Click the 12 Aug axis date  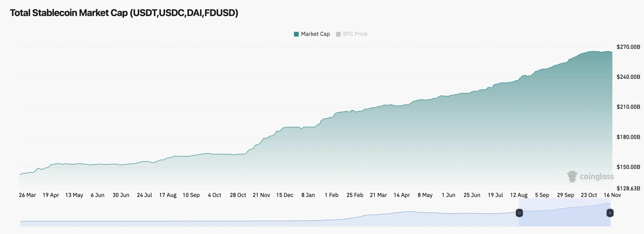point(519,195)
